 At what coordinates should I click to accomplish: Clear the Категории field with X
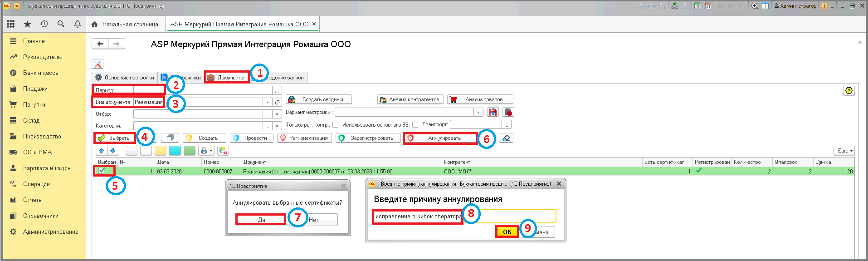click(x=277, y=126)
